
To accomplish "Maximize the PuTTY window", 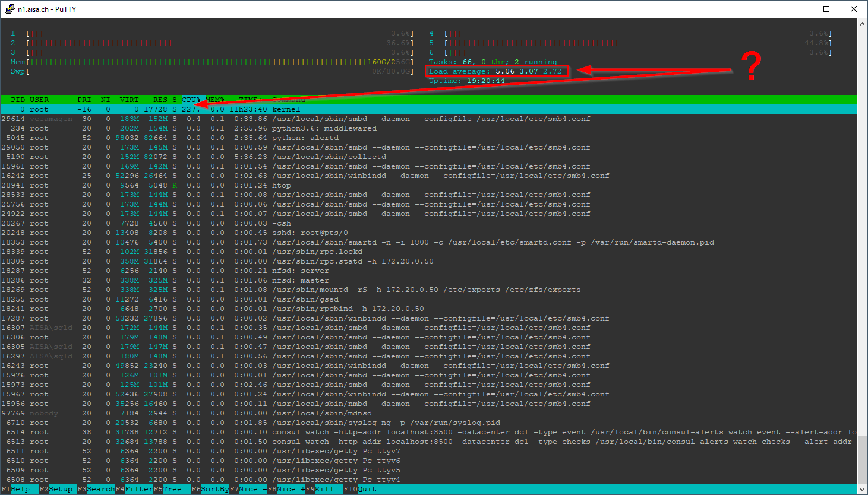I will pyautogui.click(x=826, y=9).
